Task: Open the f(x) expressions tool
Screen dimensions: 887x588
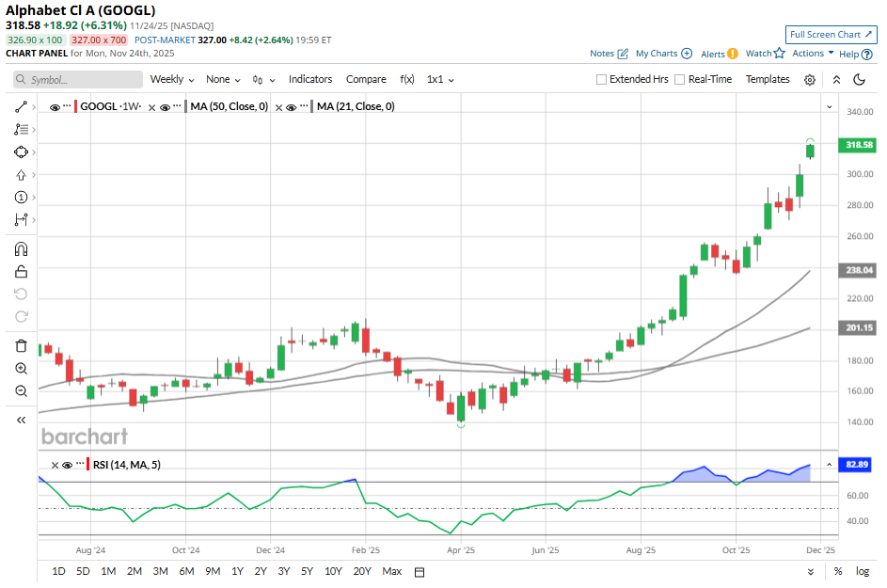Action: [406, 79]
